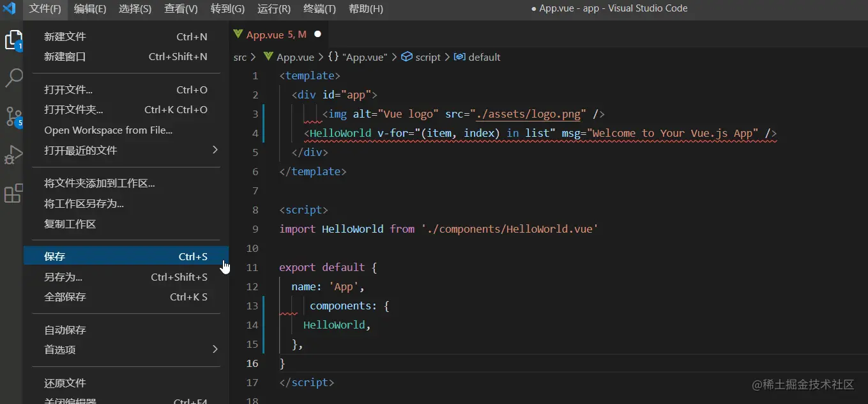Click the HelloWorld import name on line 9
The width and height of the screenshot is (868, 404).
(x=353, y=229)
